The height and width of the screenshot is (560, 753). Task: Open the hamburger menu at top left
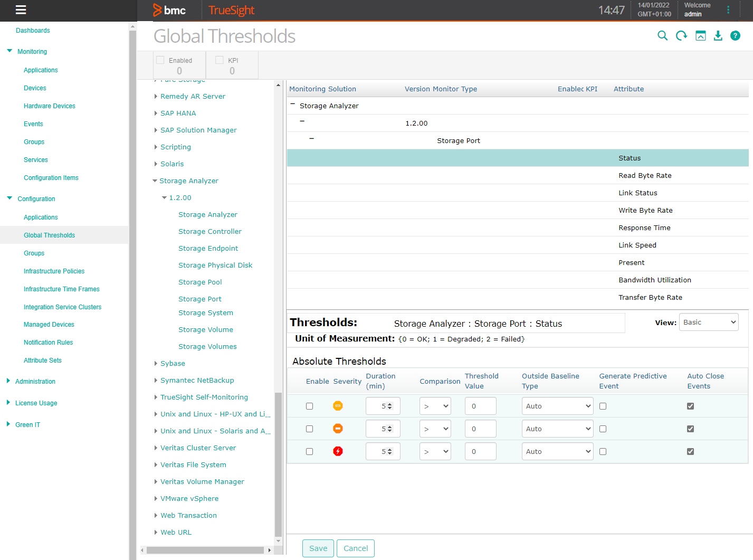coord(21,10)
